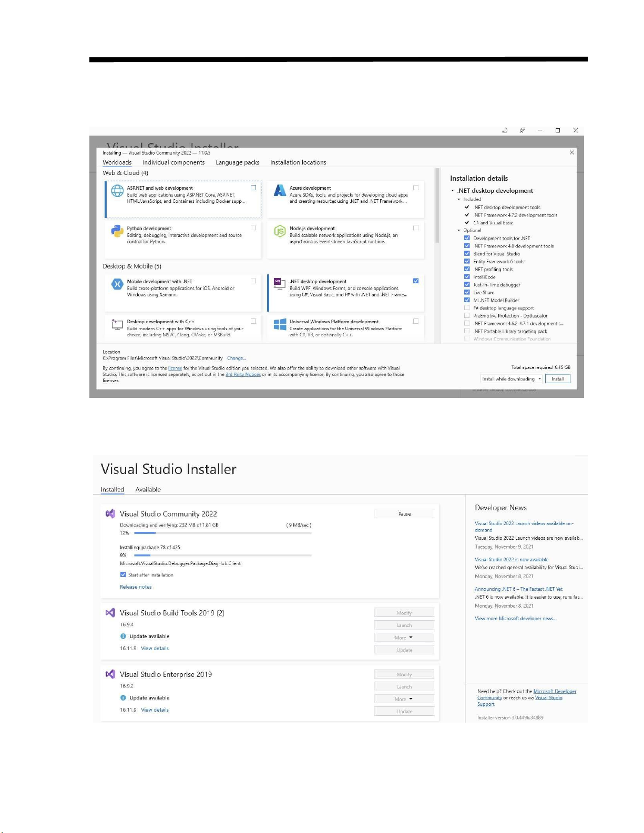Screen dimensions: 644x833
Task: Click the Xamarin mobile development icon
Action: tap(117, 284)
